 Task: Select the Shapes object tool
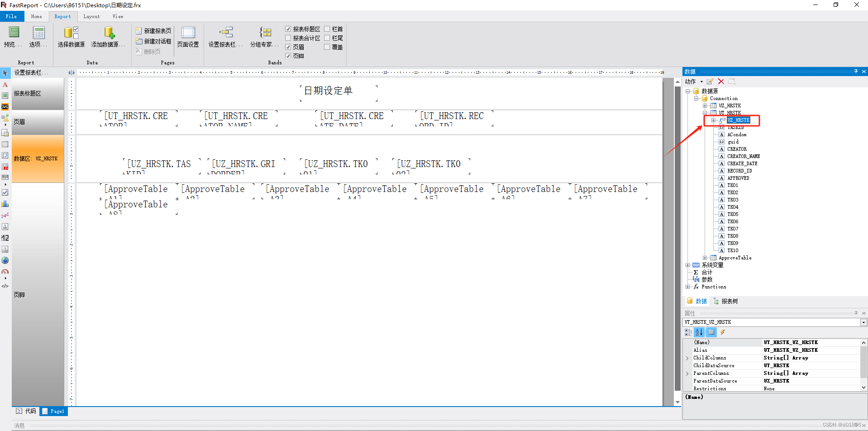[x=5, y=118]
